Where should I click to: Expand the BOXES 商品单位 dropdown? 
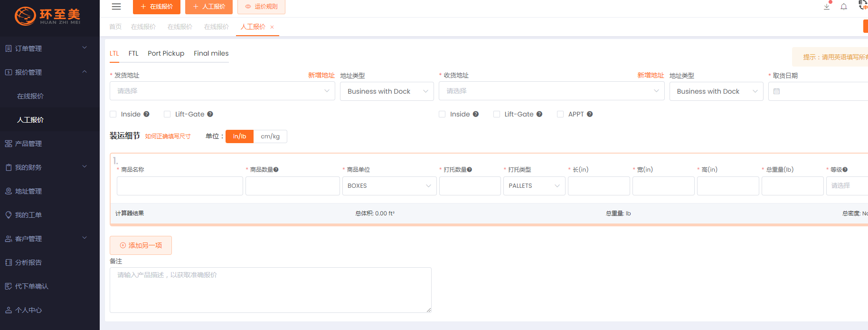389,186
